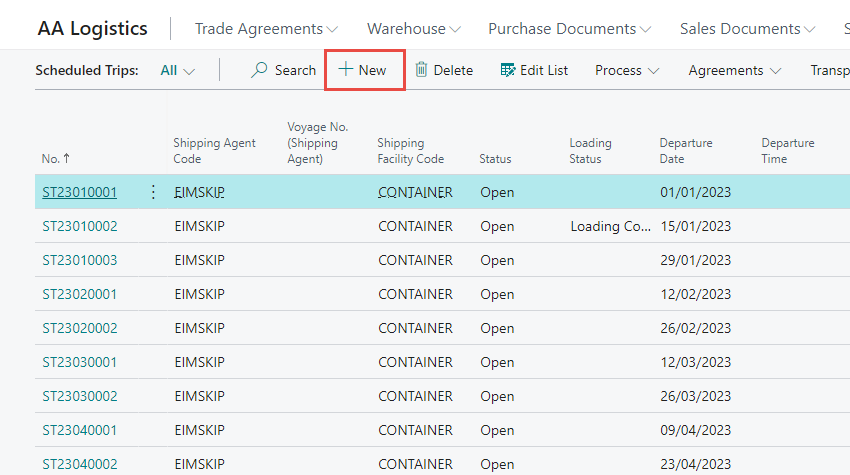Select the Loading Status cell of ST23010002
Screen dimensions: 850x475
610,226
